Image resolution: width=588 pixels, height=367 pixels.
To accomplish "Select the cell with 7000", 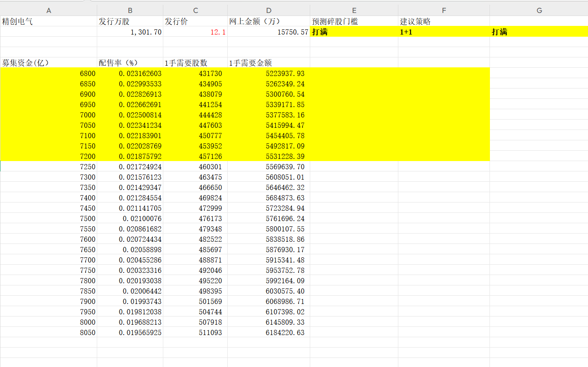I will (x=48, y=115).
